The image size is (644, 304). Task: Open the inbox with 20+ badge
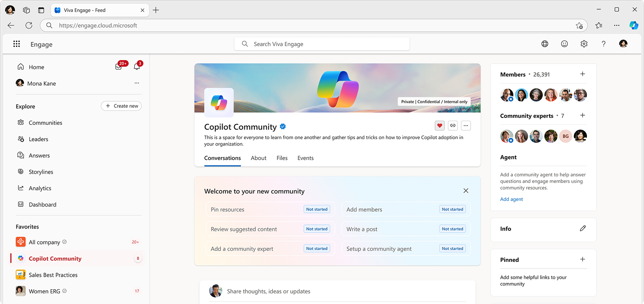[119, 67]
